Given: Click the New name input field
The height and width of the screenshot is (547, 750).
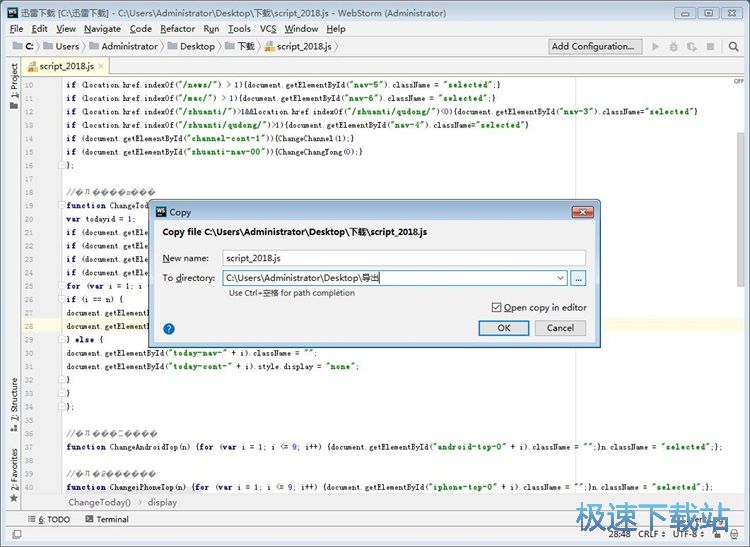Looking at the screenshot, I should point(404,258).
